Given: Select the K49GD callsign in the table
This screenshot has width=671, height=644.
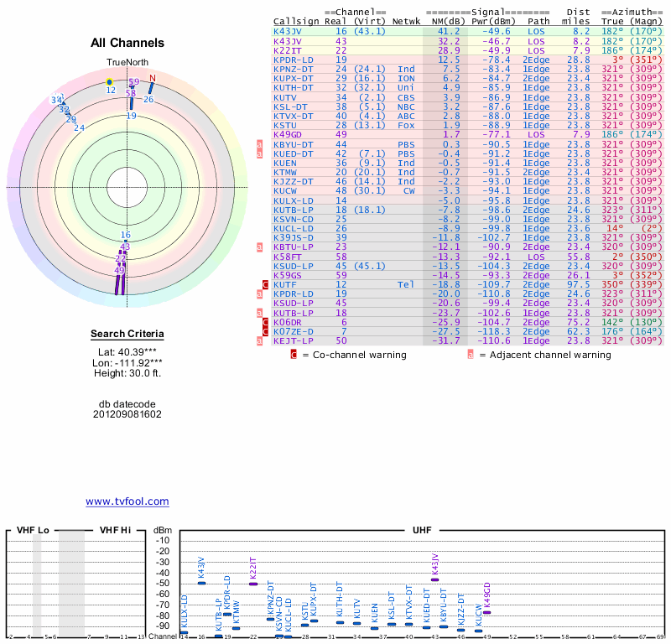Looking at the screenshot, I should [x=288, y=134].
